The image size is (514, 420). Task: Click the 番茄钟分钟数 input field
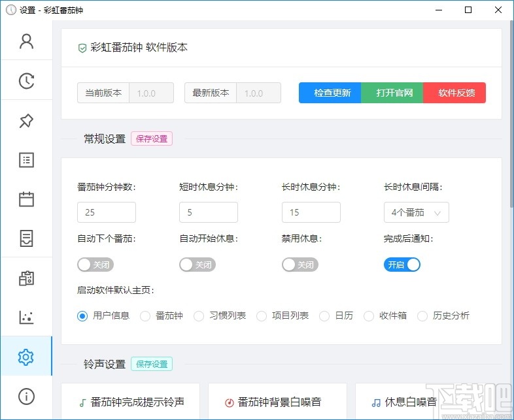tap(107, 212)
